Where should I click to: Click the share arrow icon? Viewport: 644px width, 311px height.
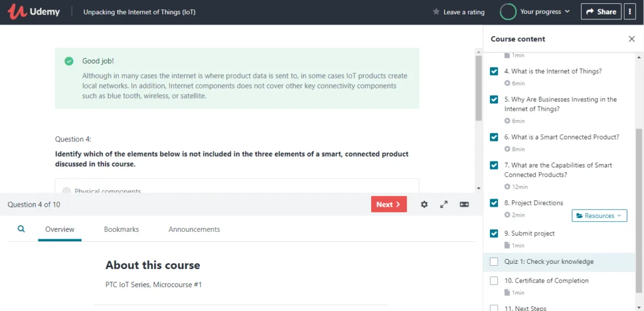pyautogui.click(x=590, y=12)
